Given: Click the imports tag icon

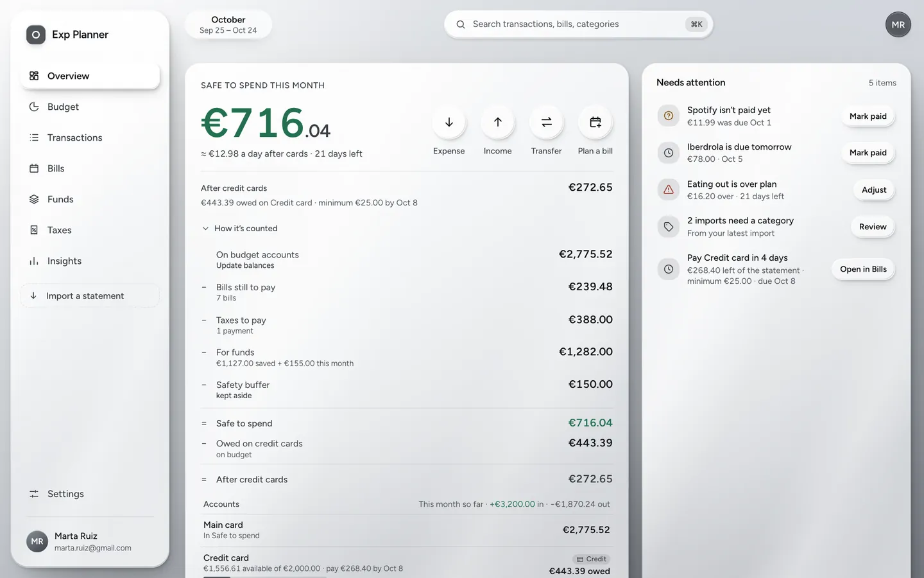Looking at the screenshot, I should coord(669,227).
